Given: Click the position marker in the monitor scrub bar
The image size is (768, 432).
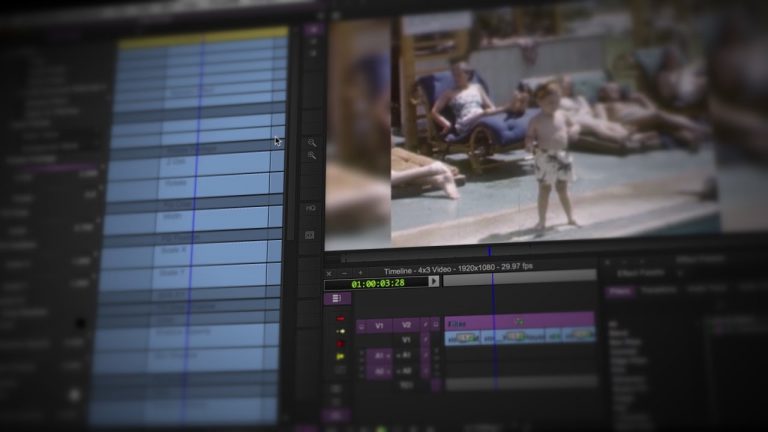Looking at the screenshot, I should click(x=490, y=252).
